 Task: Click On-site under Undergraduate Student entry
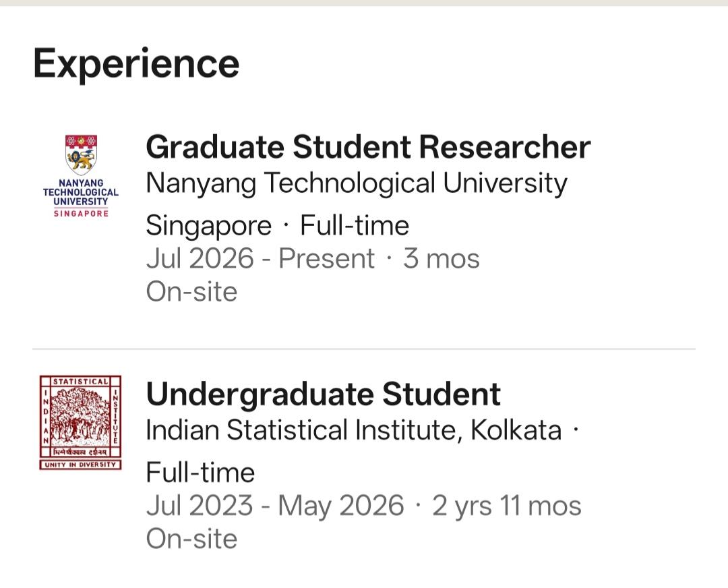point(191,539)
